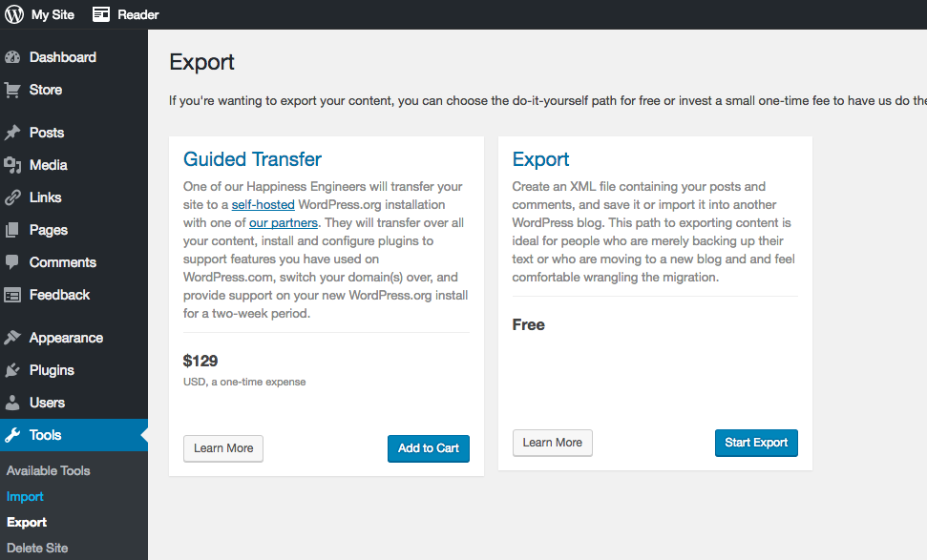
Task: Open Pages using its icon
Action: 12,230
